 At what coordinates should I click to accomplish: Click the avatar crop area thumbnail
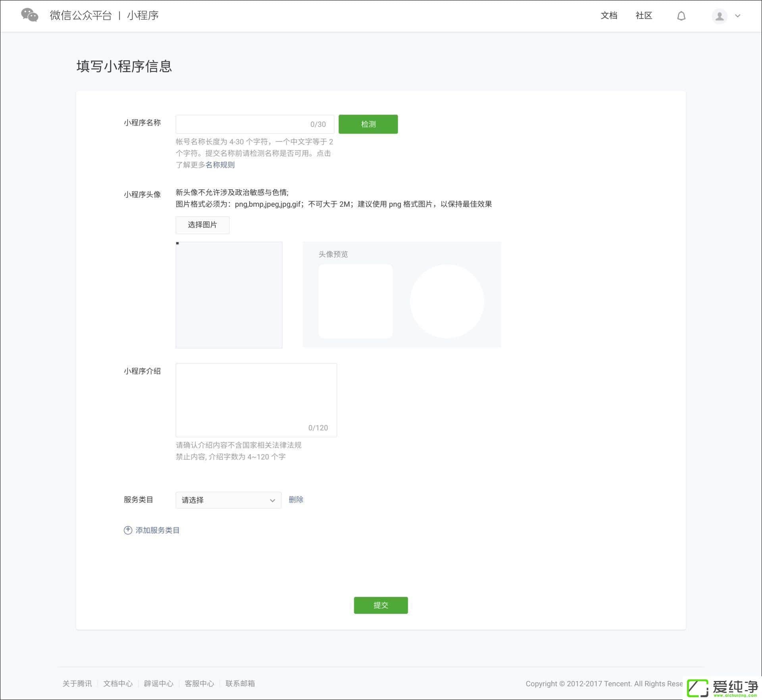229,295
